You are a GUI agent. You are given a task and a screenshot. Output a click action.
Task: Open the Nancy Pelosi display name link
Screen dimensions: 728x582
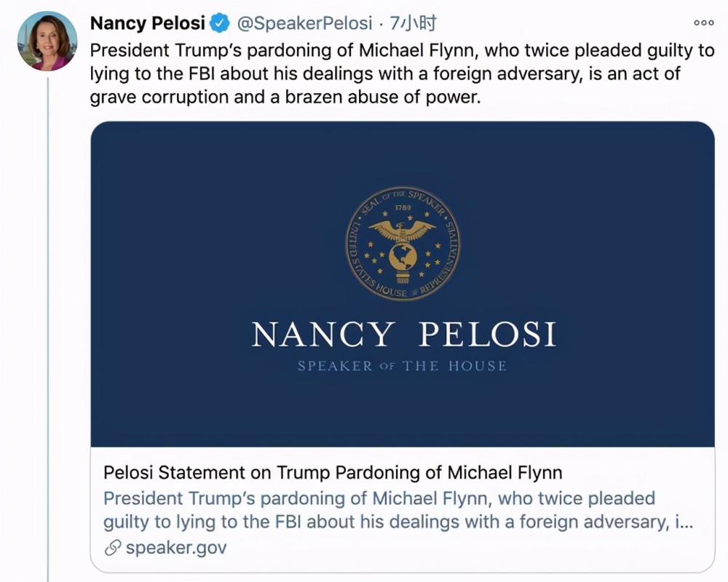[x=147, y=24]
